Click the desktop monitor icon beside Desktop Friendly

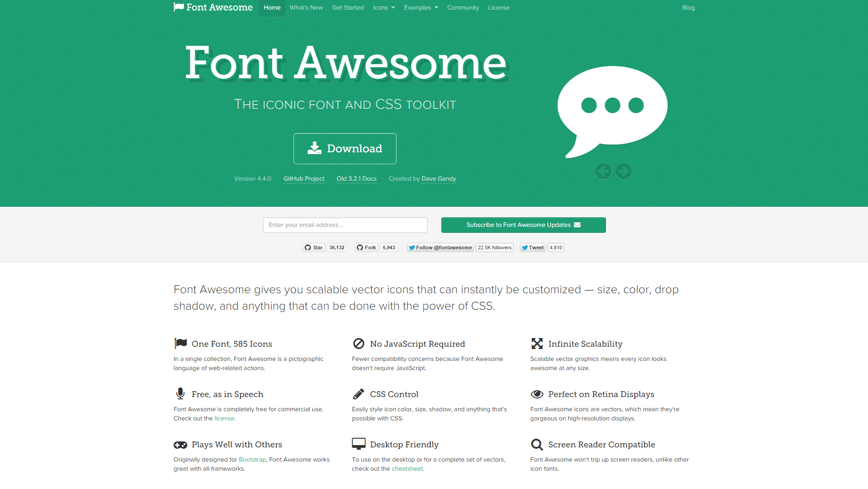pyautogui.click(x=359, y=444)
